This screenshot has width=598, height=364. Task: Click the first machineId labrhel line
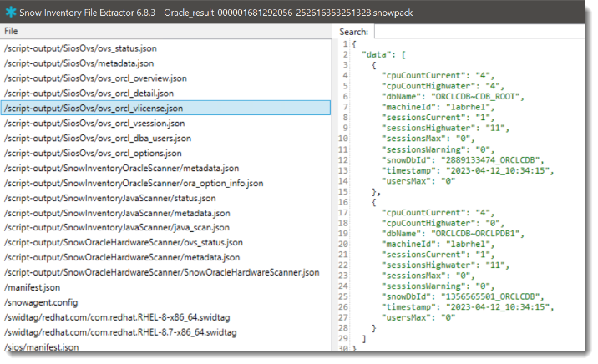438,107
